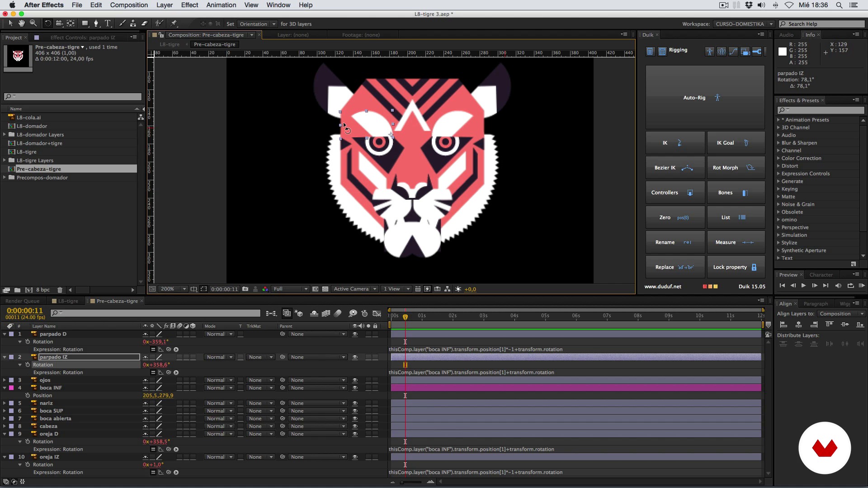Switch to the Render Queue tab
The height and width of the screenshot is (488, 868).
(22, 301)
